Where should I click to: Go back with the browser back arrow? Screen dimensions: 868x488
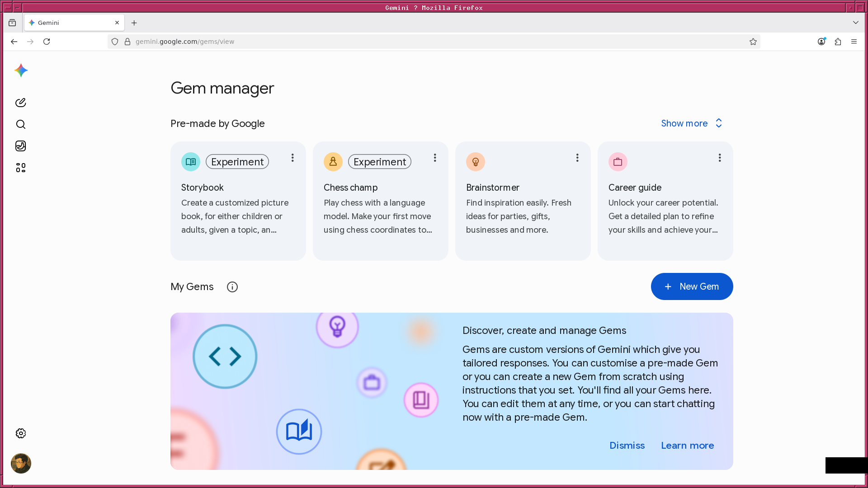pyautogui.click(x=14, y=42)
